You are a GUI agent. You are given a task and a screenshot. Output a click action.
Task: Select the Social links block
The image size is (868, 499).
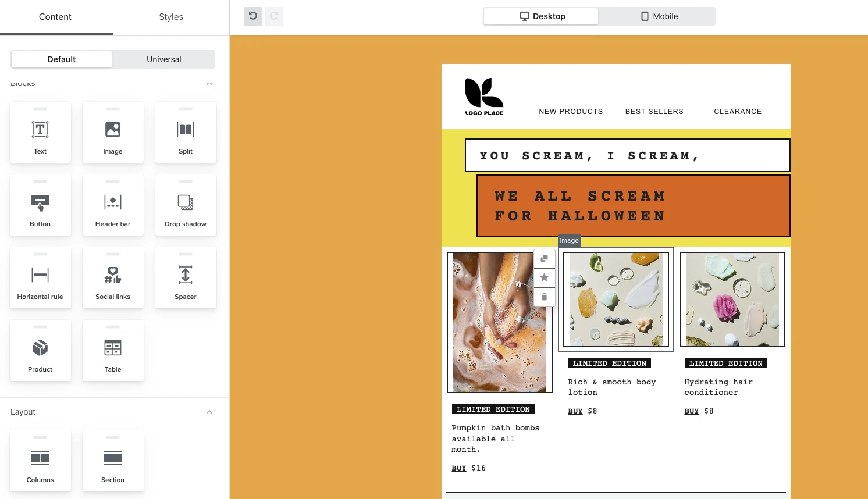pyautogui.click(x=113, y=278)
